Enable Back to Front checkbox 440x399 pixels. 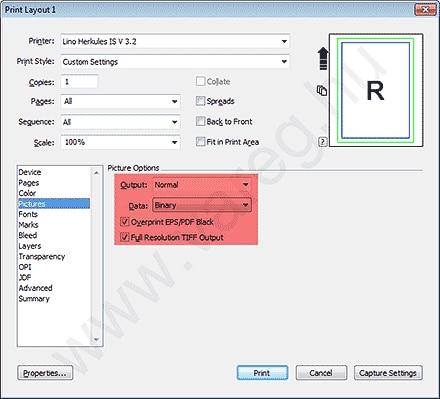click(x=200, y=121)
